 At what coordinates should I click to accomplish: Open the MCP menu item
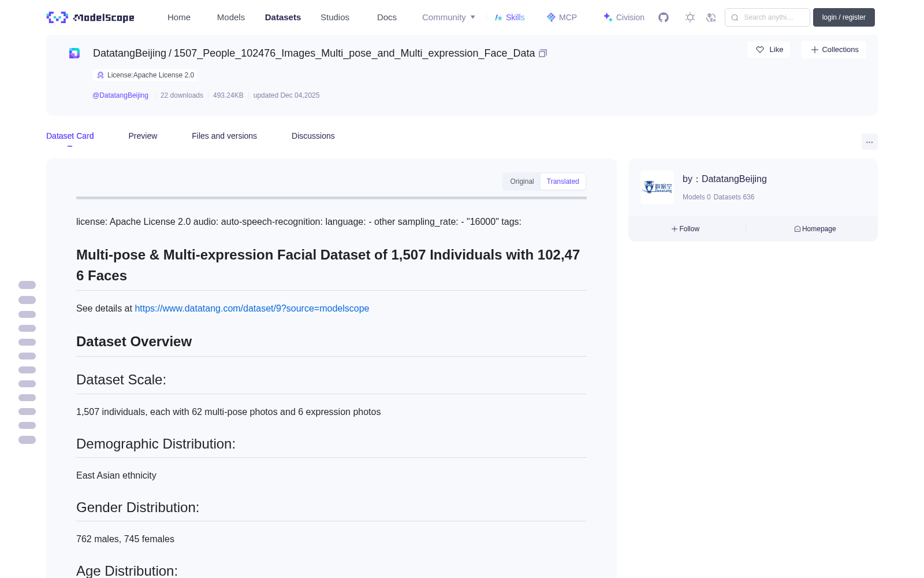pos(562,17)
